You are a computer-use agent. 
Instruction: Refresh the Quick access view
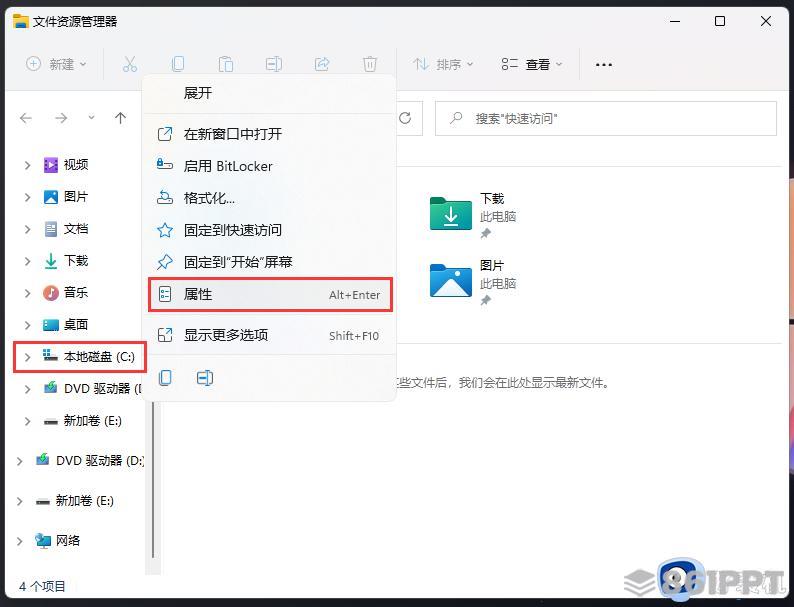tap(405, 118)
